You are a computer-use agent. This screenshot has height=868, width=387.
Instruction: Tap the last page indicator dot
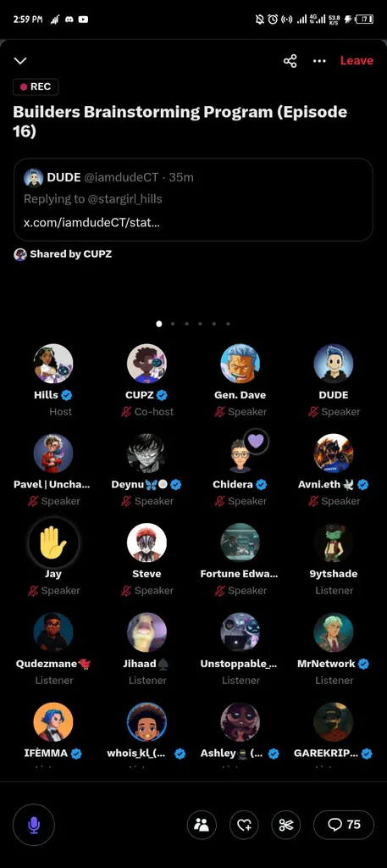click(x=228, y=324)
